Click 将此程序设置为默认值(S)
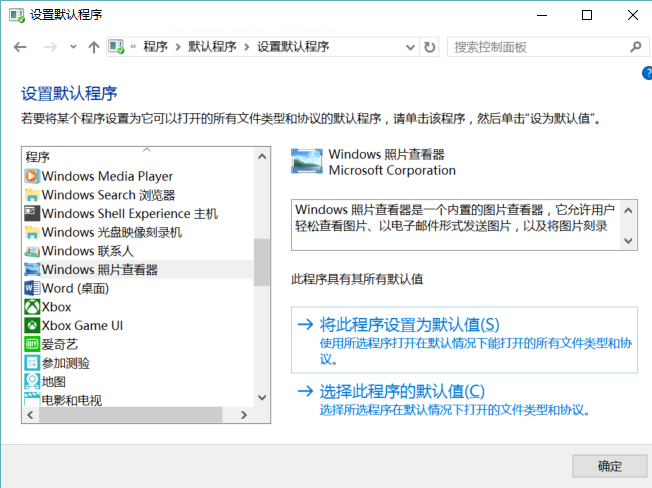This screenshot has height=488, width=652. pyautogui.click(x=464, y=340)
